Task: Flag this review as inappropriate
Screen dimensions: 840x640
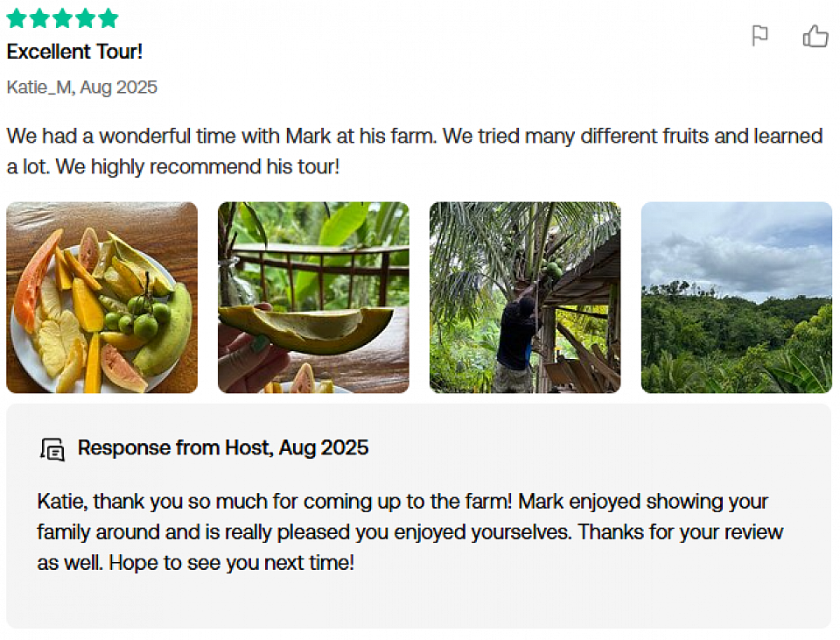Action: click(x=759, y=36)
